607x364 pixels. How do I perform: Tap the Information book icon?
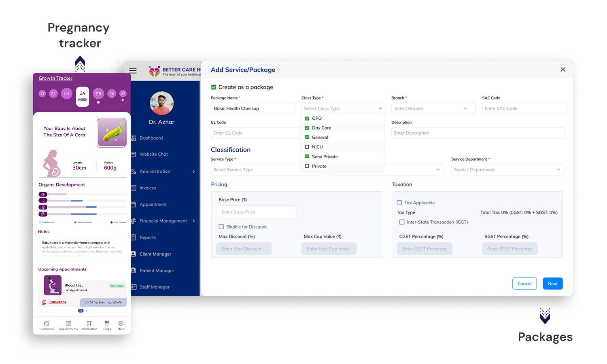pyautogui.click(x=89, y=323)
